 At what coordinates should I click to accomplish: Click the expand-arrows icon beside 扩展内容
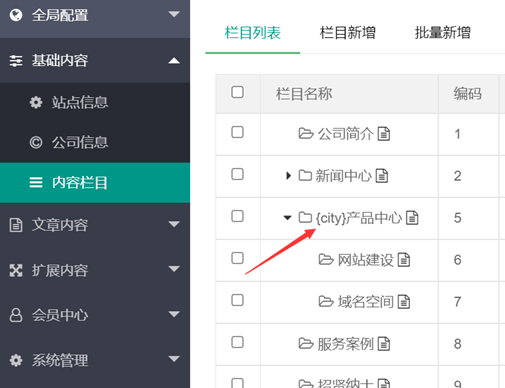click(16, 270)
